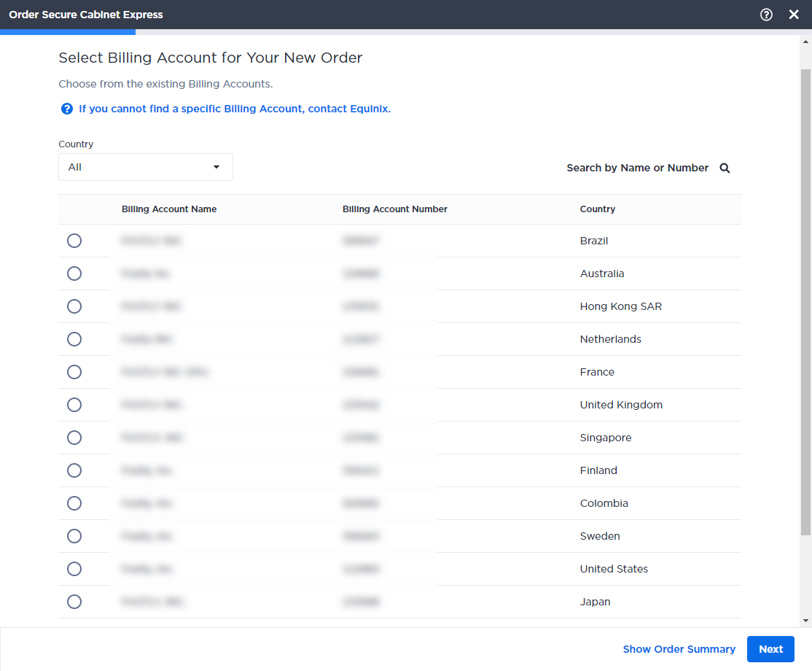
Task: Click the Australia country cell
Action: point(602,274)
